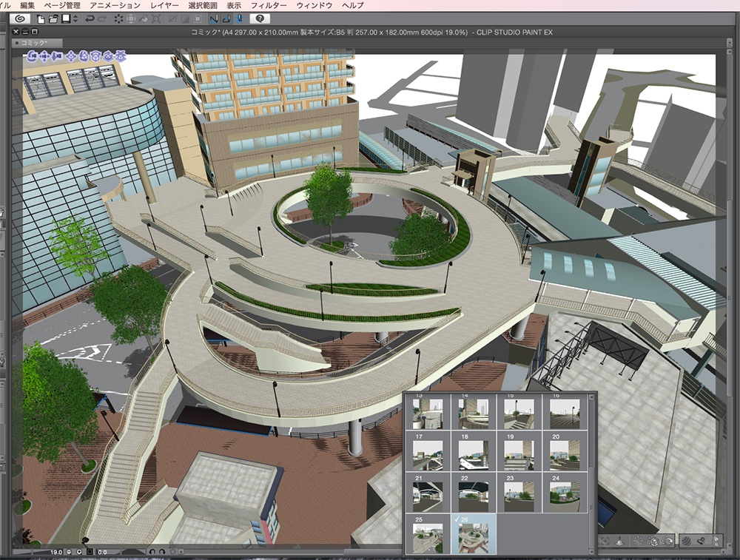Open the ページ管理 menu

pos(62,5)
